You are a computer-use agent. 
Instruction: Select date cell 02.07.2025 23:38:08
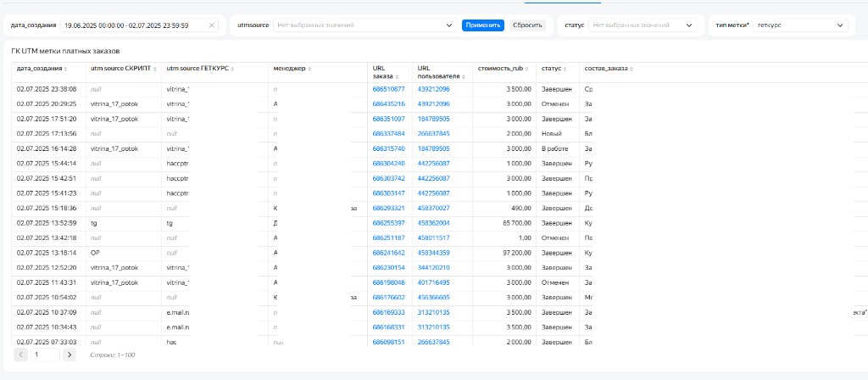(47, 89)
